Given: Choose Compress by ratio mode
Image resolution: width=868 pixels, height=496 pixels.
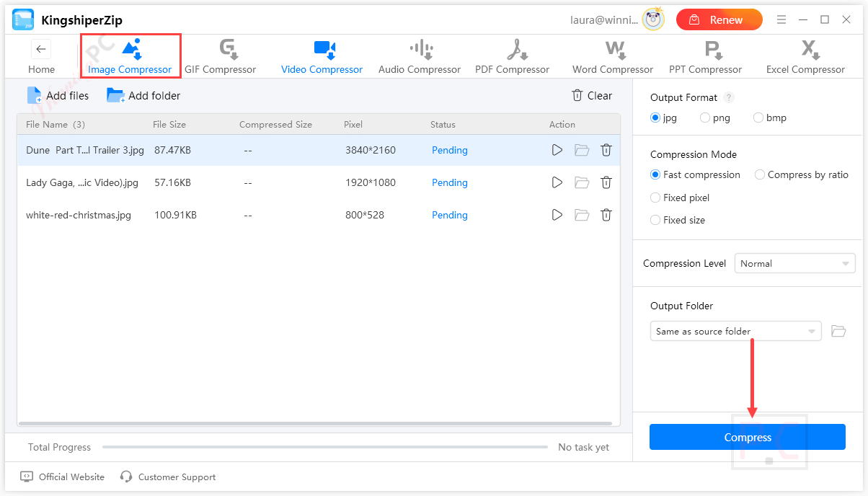Looking at the screenshot, I should click(802, 174).
